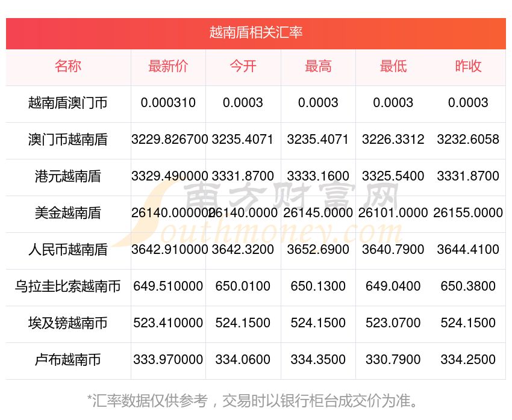Select the 乌拉圭比索越南币 row name
This screenshot has height=420, width=512.
68,286
